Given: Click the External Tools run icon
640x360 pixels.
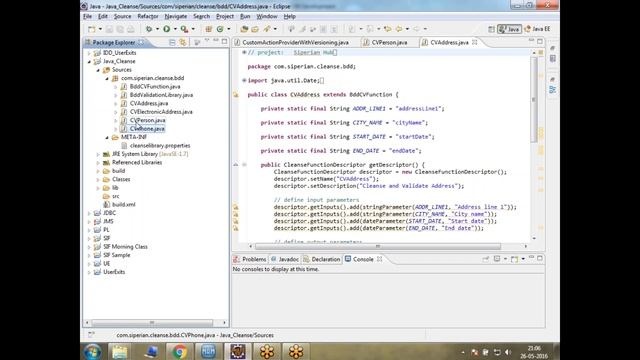Looking at the screenshot, I should click(x=184, y=29).
